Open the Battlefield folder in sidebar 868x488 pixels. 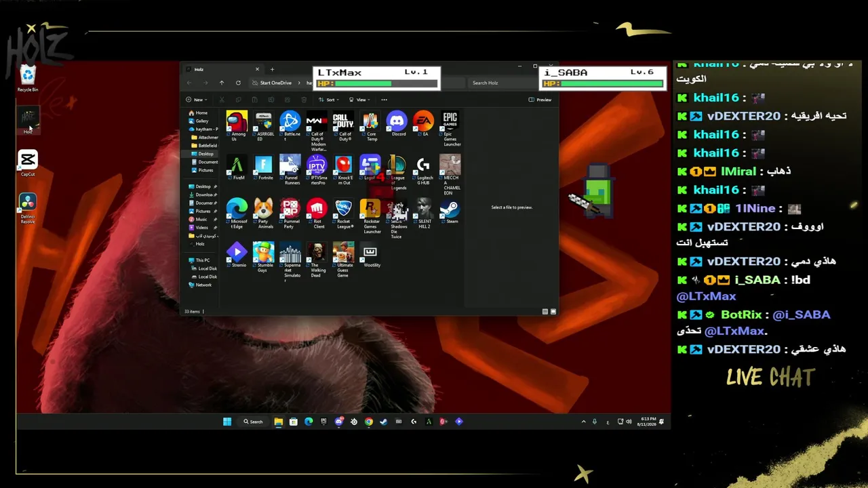pos(204,146)
